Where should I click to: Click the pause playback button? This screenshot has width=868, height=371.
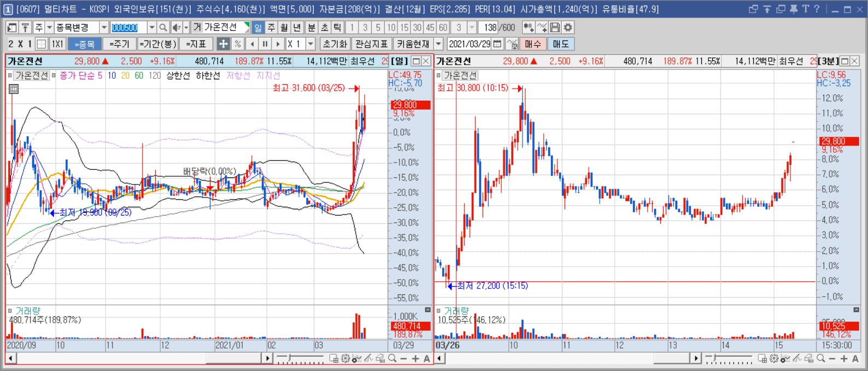pyautogui.click(x=265, y=44)
